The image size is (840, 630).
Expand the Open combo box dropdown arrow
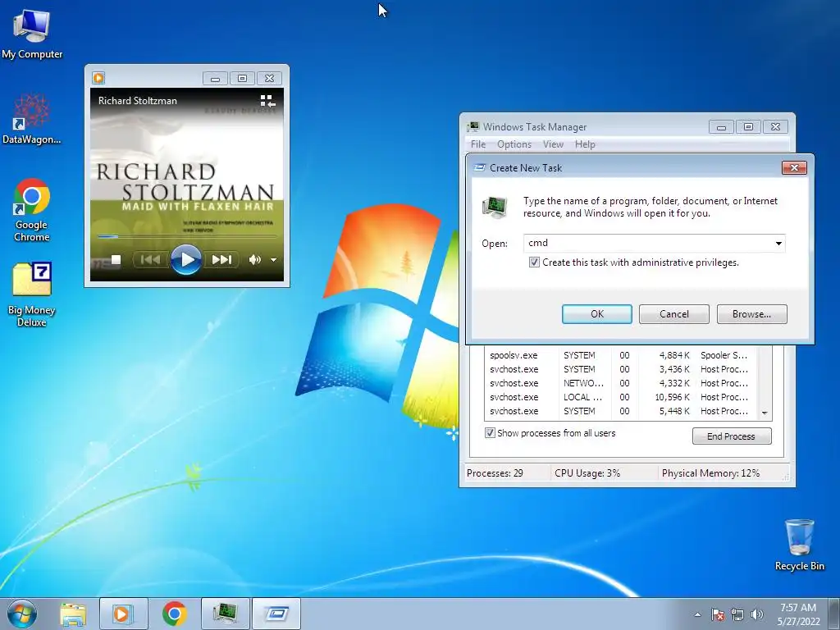778,243
